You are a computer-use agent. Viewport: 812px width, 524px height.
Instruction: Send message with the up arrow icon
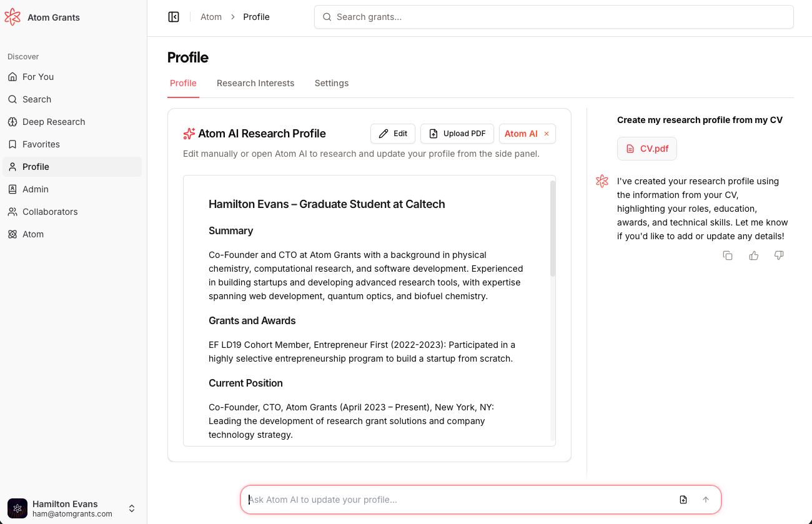[706, 500]
